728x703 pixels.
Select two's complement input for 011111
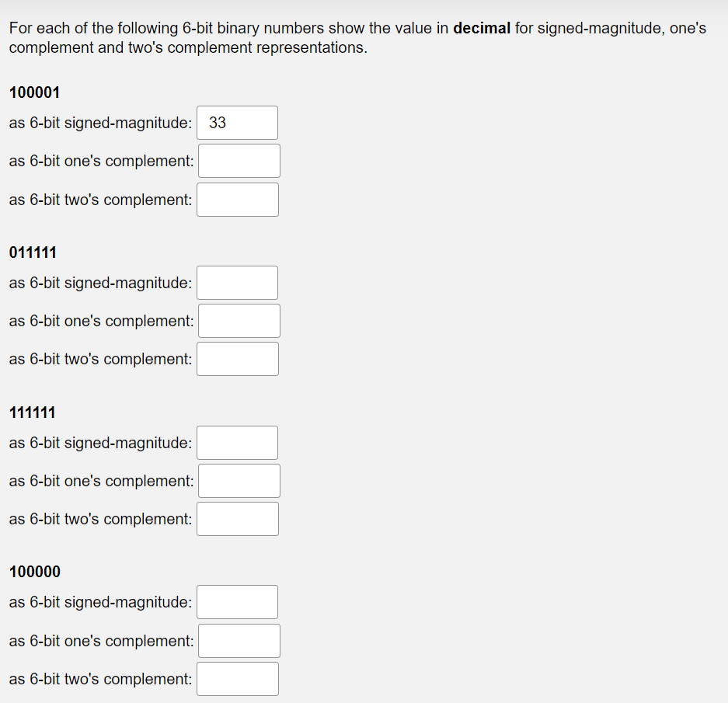[238, 359]
